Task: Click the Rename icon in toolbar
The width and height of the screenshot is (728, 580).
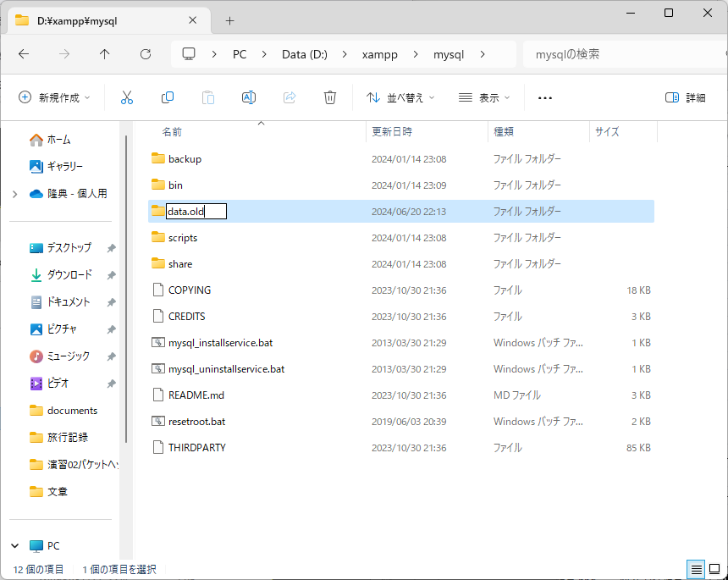Action: pos(249,97)
